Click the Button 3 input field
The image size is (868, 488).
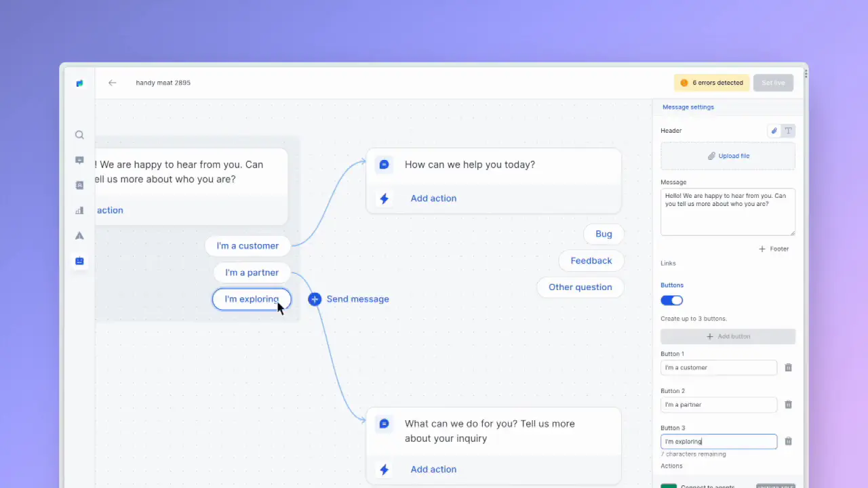point(719,441)
